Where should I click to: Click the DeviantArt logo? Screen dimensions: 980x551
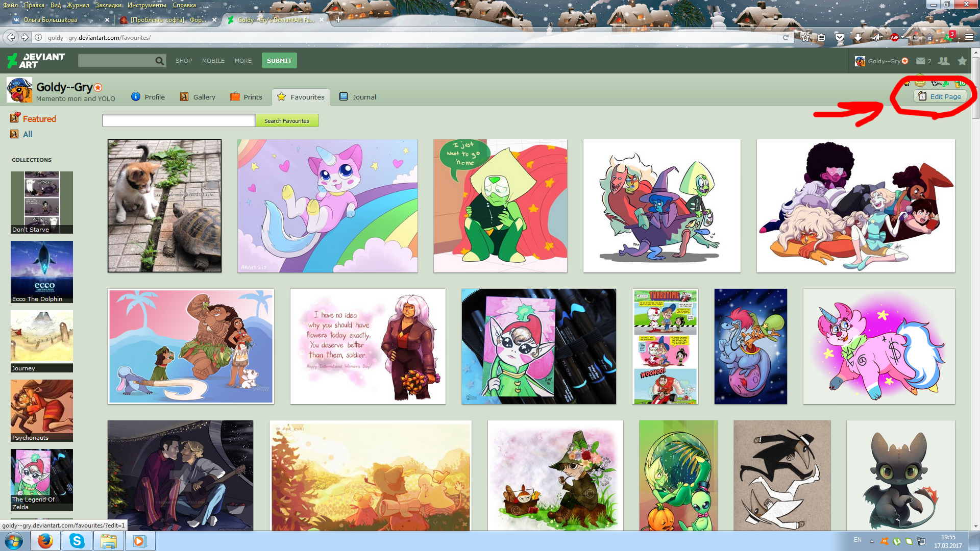[36, 61]
